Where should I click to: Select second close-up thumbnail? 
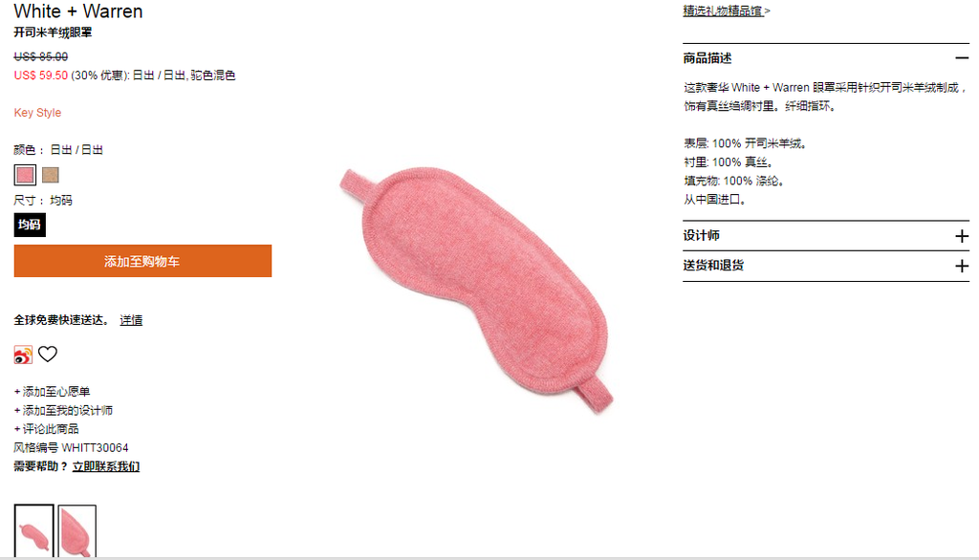click(77, 531)
